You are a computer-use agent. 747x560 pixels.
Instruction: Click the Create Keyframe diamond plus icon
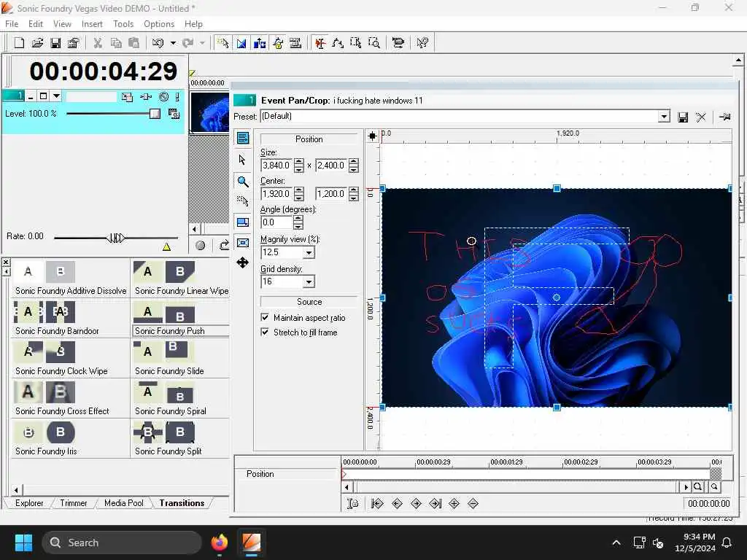(x=454, y=503)
